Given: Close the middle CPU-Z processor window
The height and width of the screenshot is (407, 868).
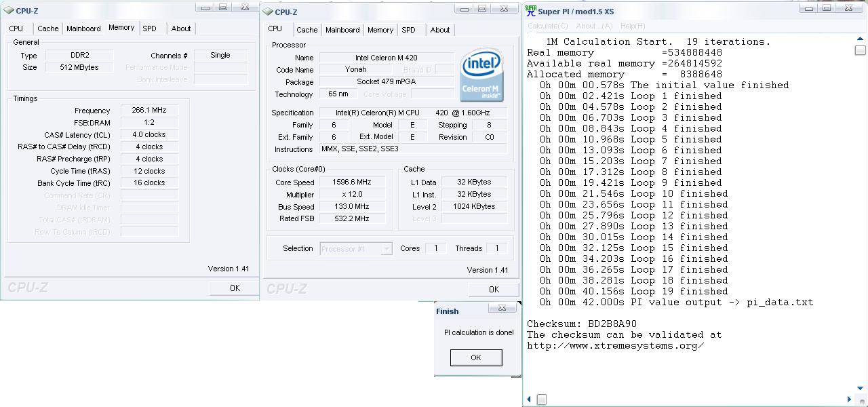Looking at the screenshot, I should tap(504, 9).
